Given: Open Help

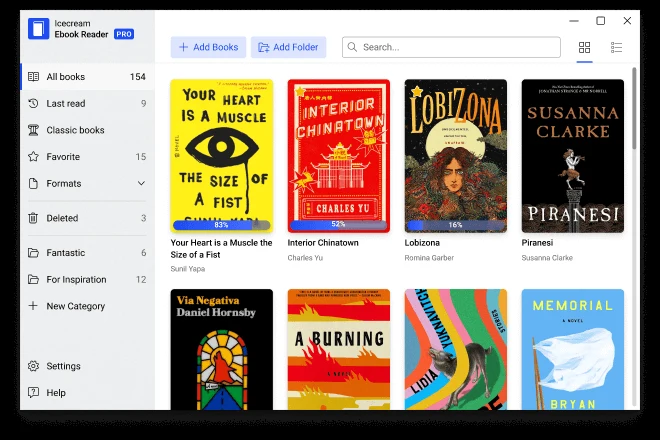Looking at the screenshot, I should point(88,392).
